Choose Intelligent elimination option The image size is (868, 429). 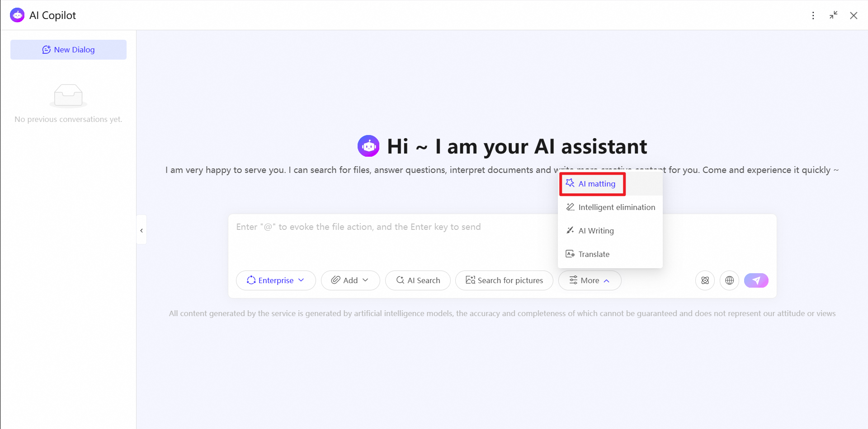point(610,207)
